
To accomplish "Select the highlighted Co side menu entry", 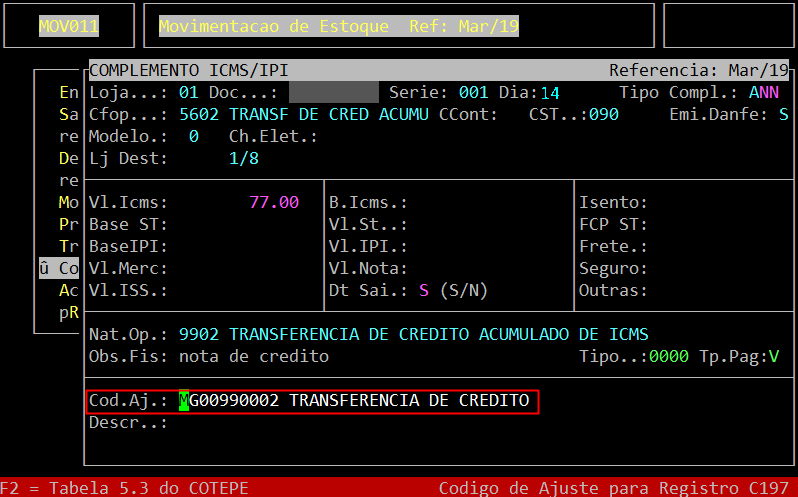I will (x=59, y=268).
